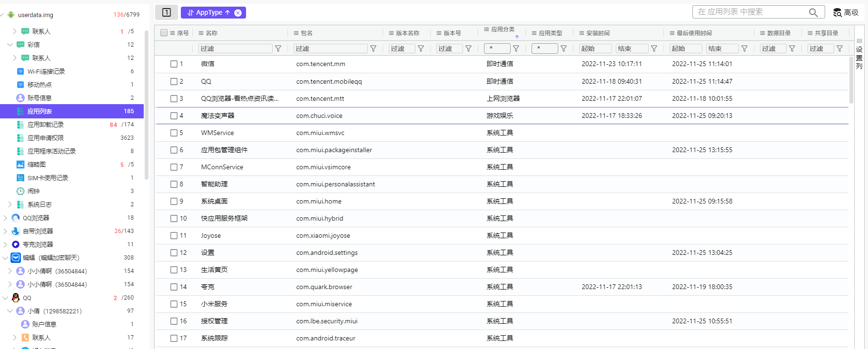Screen dimensions: 868x349
Task: Click the left tree panel scrollbar
Action: (x=147, y=105)
